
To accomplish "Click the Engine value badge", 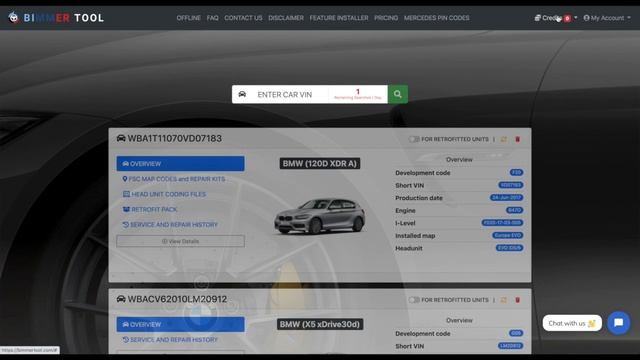I will point(514,210).
